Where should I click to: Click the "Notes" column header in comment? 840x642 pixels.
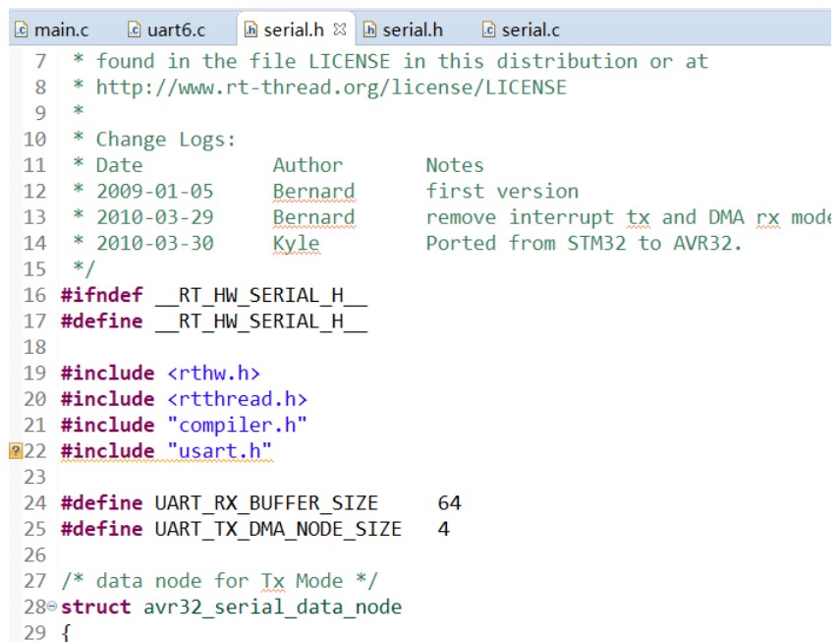454,165
